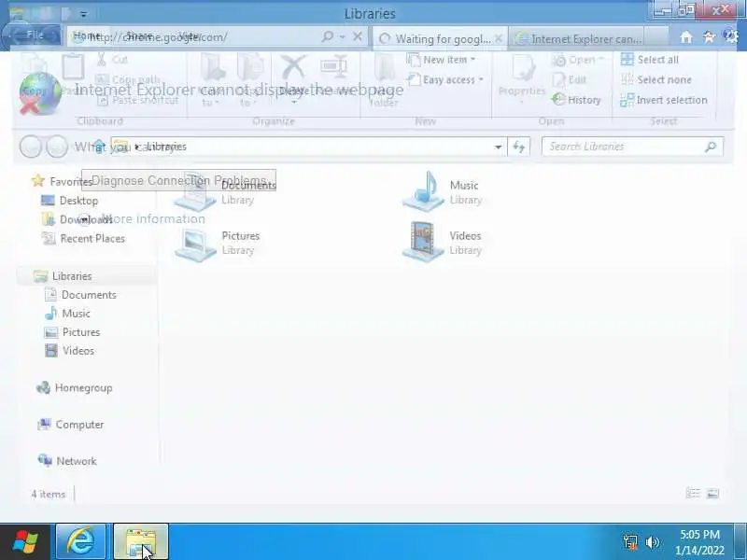This screenshot has width=747, height=560.
Task: Select Pictures in the navigation tree
Action: 72,332
